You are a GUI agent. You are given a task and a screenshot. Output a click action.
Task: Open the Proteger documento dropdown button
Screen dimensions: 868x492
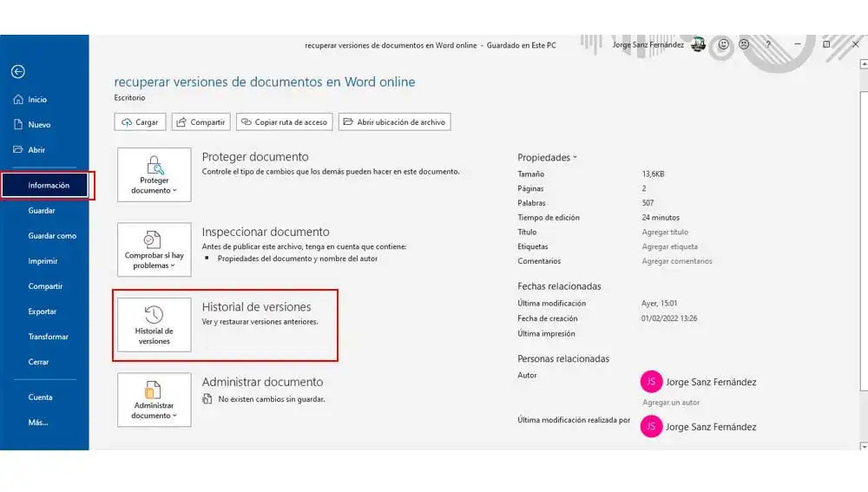coord(155,174)
